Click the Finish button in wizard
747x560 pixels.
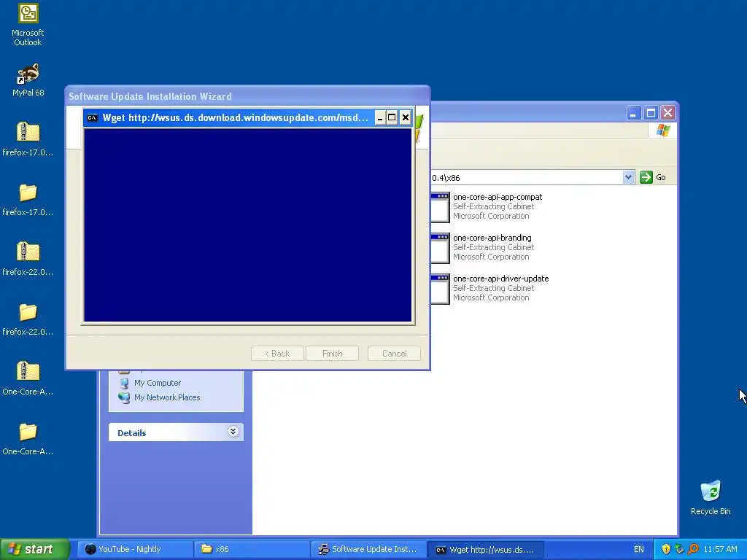coord(332,354)
